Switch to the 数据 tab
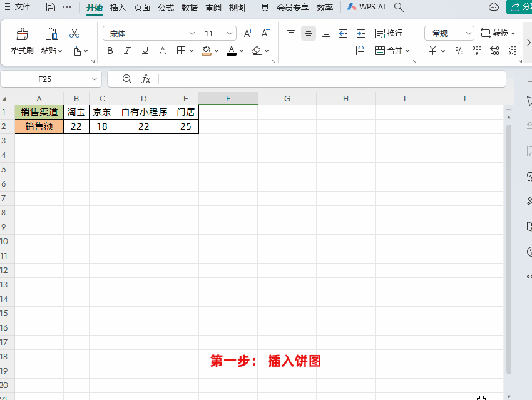 (x=189, y=8)
